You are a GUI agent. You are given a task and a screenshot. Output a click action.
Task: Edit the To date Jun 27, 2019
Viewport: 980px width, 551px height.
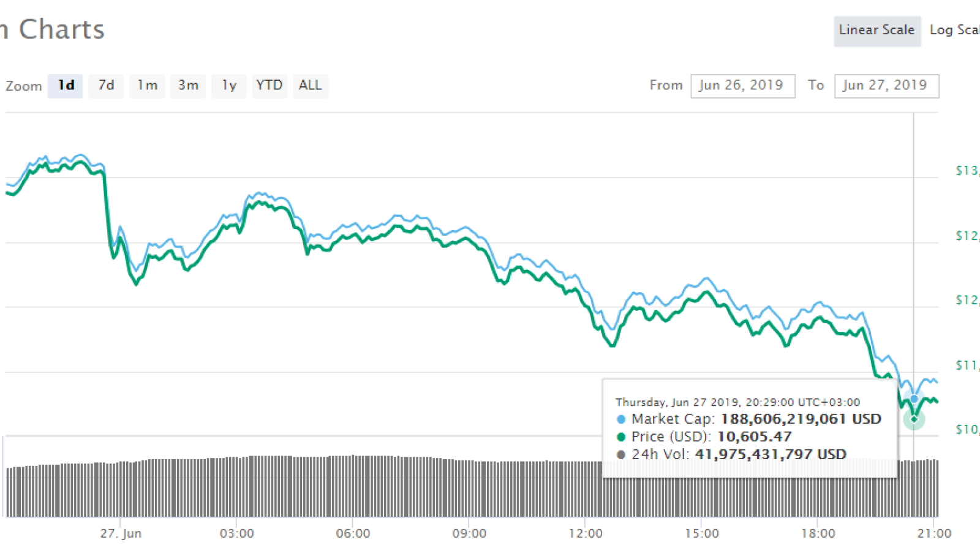pos(886,86)
